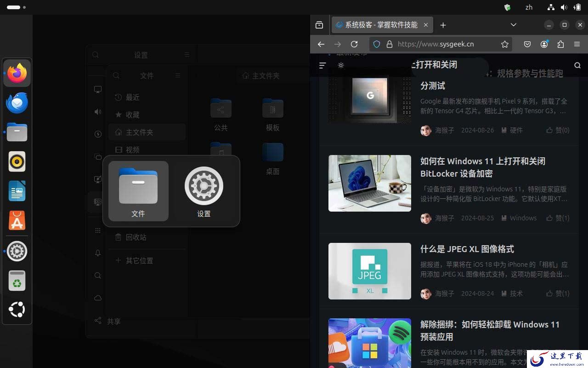Open Firefox View icon in the tab bar

click(319, 25)
